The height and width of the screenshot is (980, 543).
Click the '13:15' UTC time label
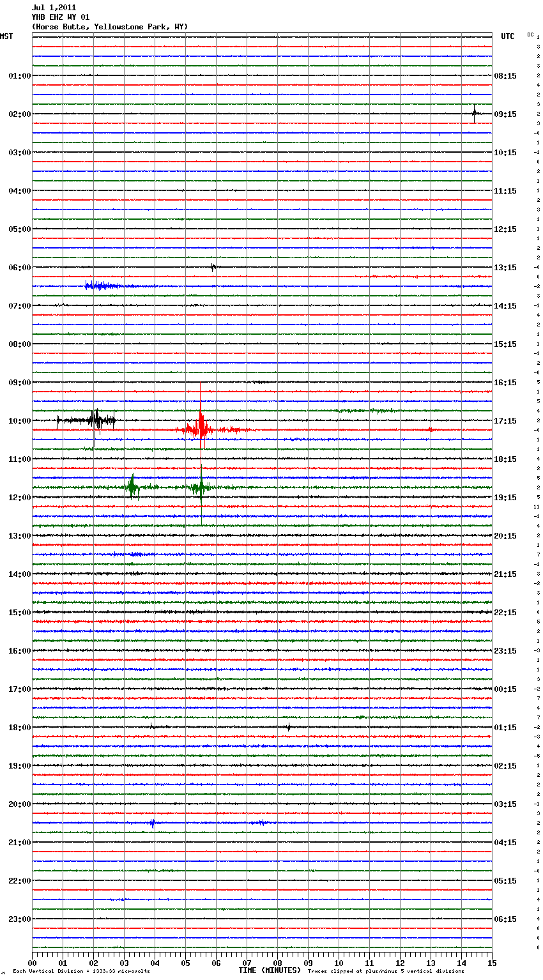(505, 268)
